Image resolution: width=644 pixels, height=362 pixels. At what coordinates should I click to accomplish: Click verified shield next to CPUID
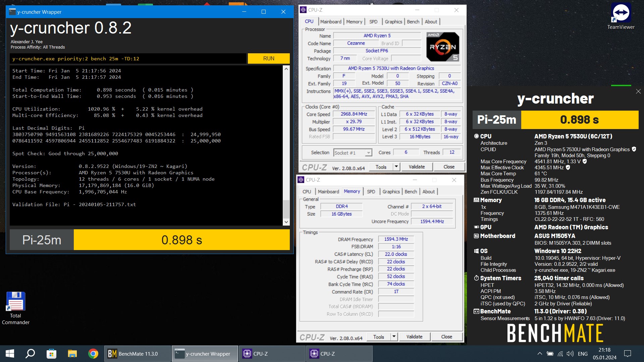point(634,149)
